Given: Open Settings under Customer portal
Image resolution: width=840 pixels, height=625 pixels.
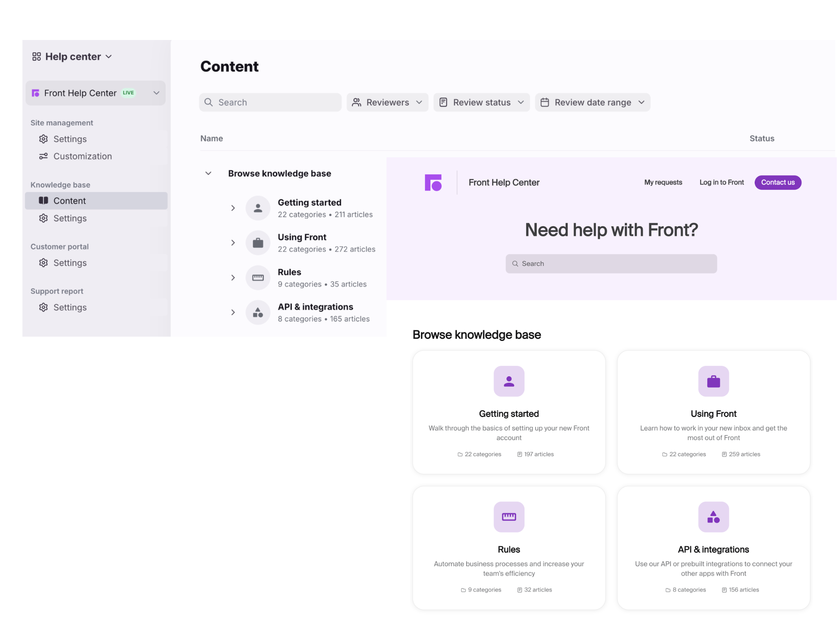Looking at the screenshot, I should 96,263.
